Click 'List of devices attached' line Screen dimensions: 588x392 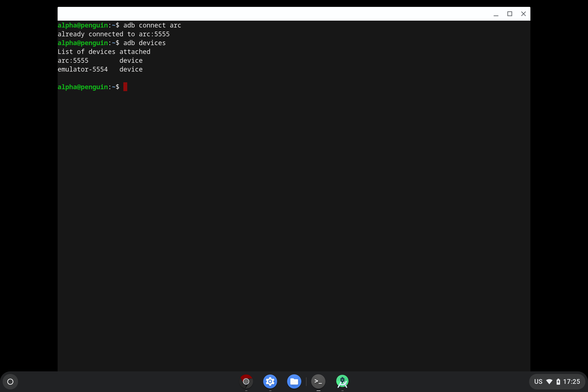[x=104, y=52]
